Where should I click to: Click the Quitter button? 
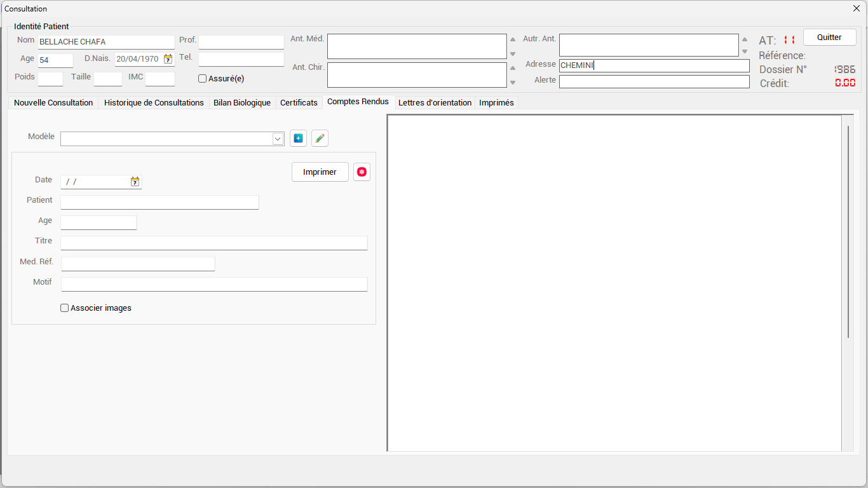click(829, 37)
